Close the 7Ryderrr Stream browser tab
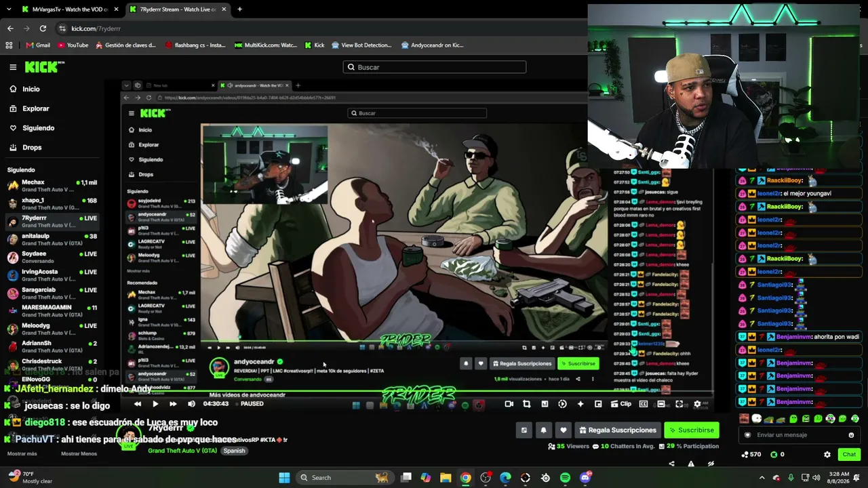The image size is (868, 488). point(223,9)
